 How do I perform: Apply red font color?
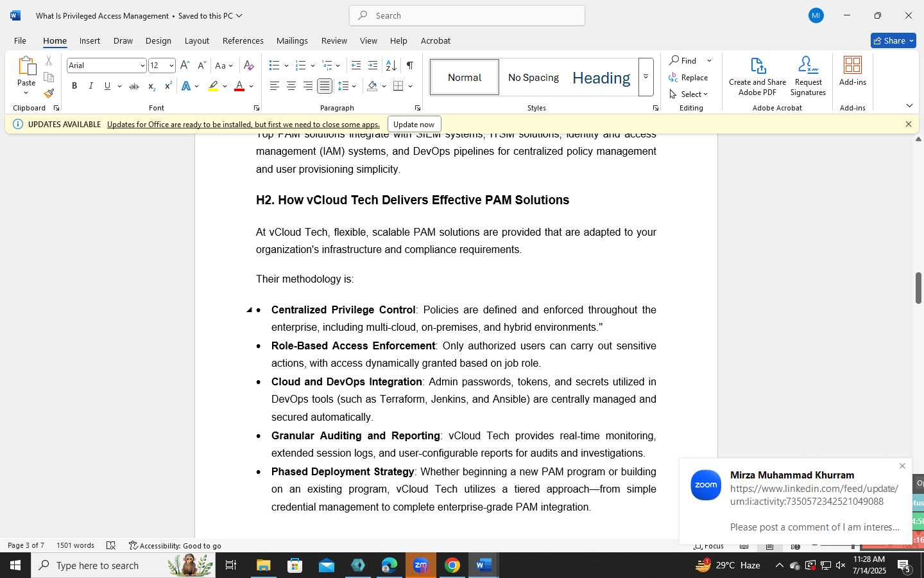pos(239,86)
